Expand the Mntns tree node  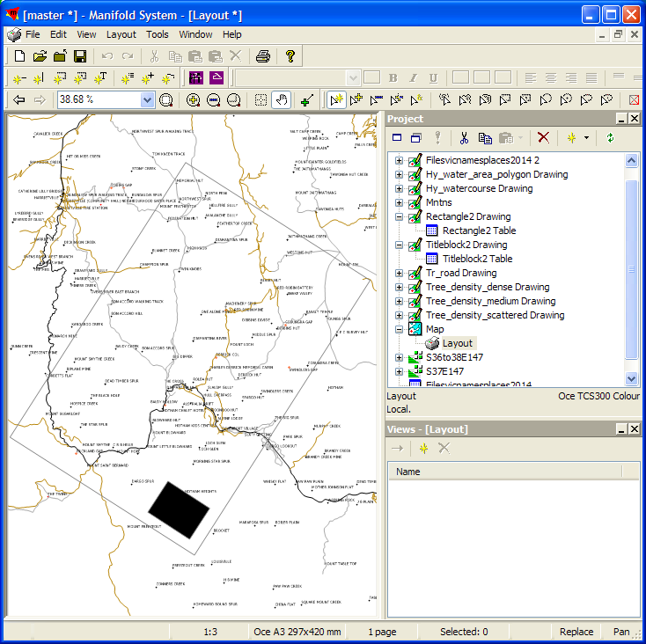(x=399, y=202)
